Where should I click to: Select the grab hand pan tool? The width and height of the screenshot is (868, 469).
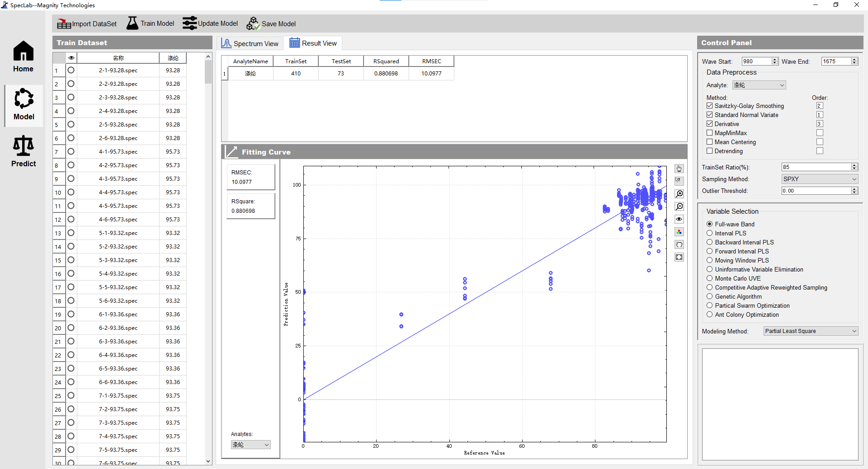[x=679, y=244]
